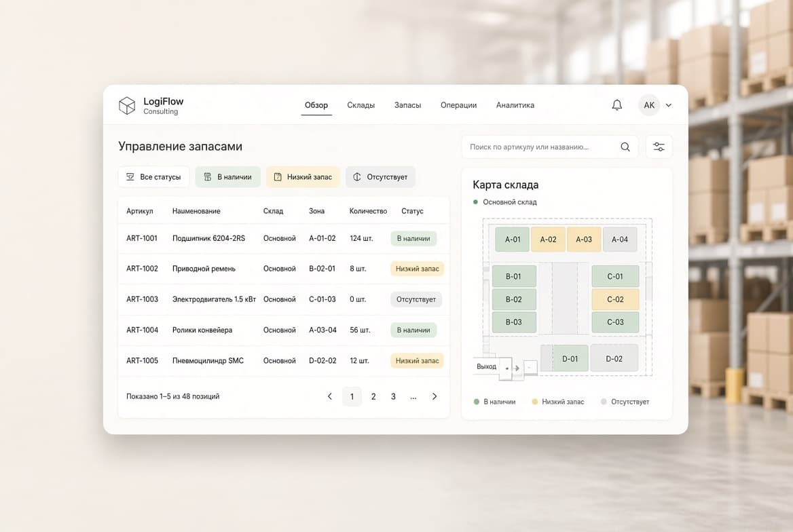
Task: Click the ART-1004 article cell
Action: (x=142, y=330)
